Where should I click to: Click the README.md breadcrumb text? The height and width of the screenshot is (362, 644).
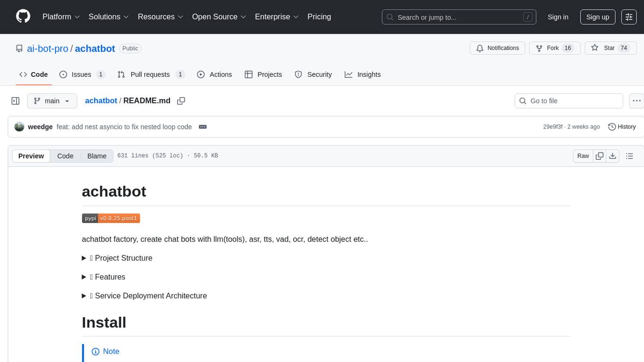click(x=147, y=101)
